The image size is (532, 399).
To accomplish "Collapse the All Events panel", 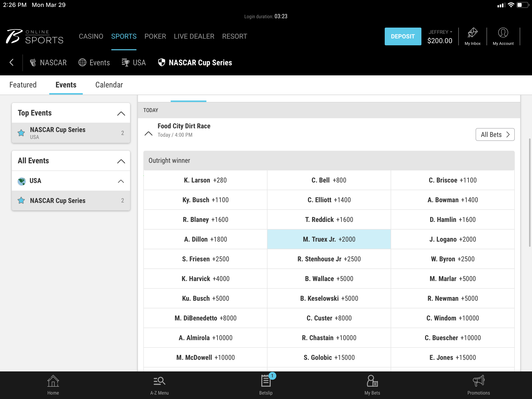I will coord(121,161).
